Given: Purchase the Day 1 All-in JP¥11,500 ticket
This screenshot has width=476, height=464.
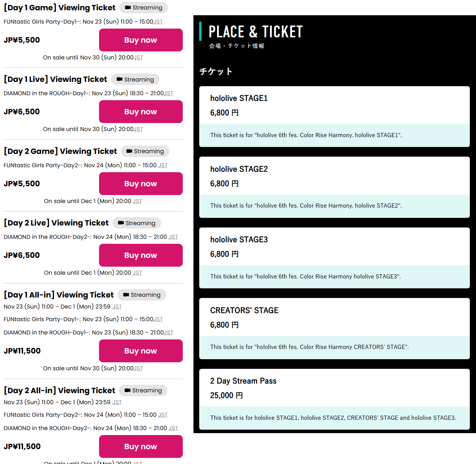Looking at the screenshot, I should point(141,351).
